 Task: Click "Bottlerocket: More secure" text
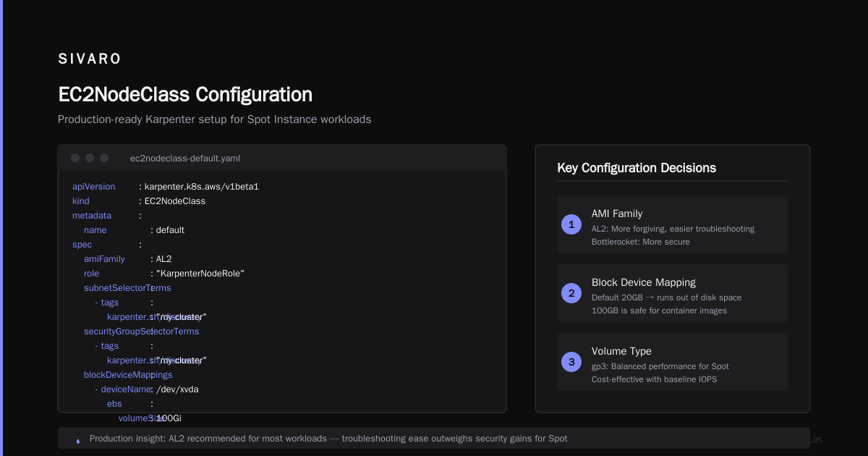pos(641,242)
